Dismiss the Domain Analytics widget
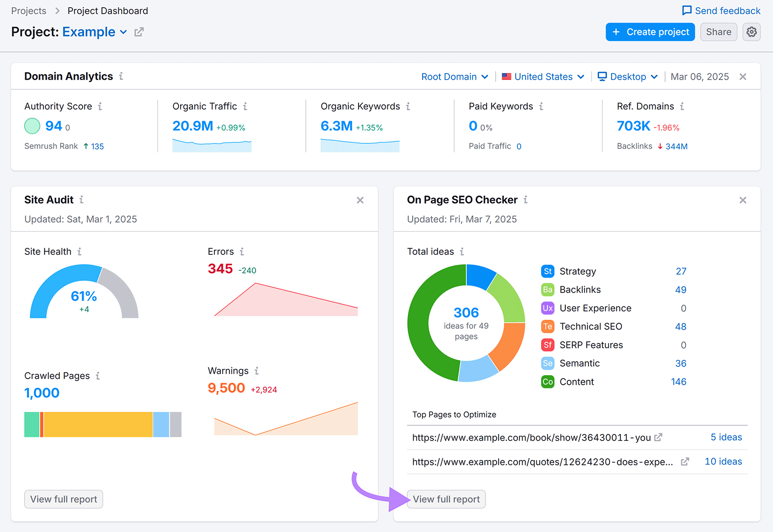773x532 pixels. point(743,76)
